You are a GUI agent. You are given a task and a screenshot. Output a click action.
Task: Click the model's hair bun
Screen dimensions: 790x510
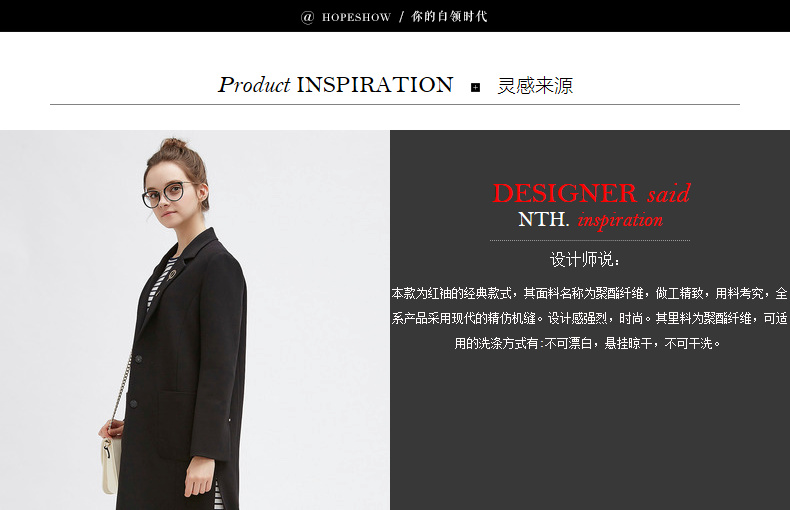(x=173, y=145)
